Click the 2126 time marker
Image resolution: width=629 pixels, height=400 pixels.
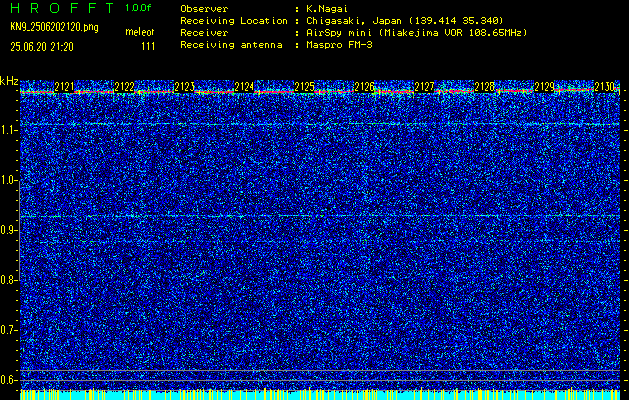[x=364, y=87]
